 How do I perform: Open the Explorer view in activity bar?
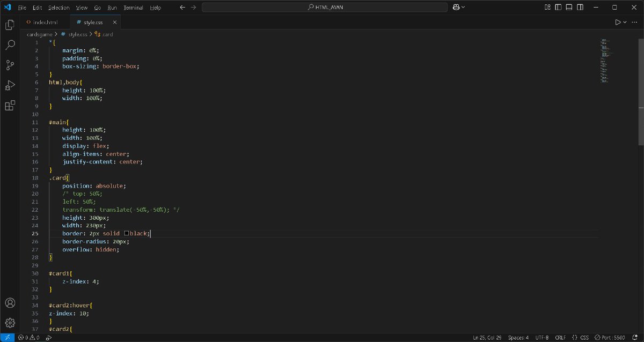(x=10, y=25)
